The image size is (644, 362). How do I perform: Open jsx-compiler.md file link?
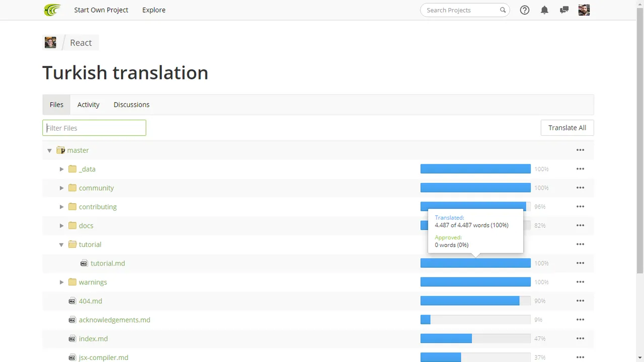point(104,357)
